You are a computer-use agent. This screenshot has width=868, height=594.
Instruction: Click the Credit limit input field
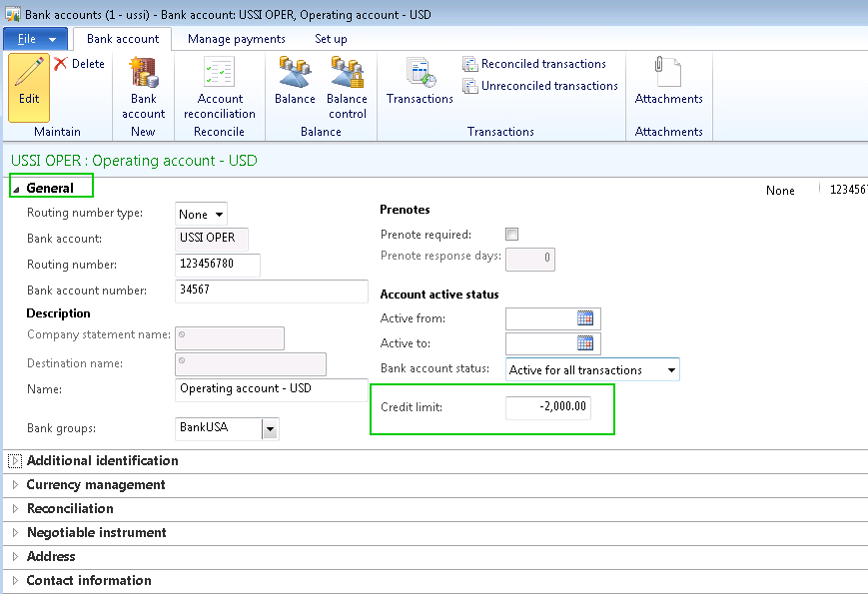[x=547, y=407]
